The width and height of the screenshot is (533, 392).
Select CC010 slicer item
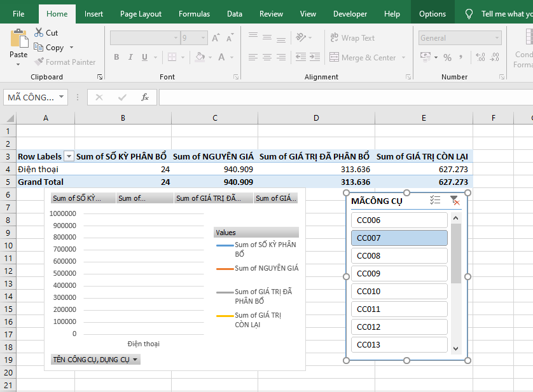click(399, 292)
